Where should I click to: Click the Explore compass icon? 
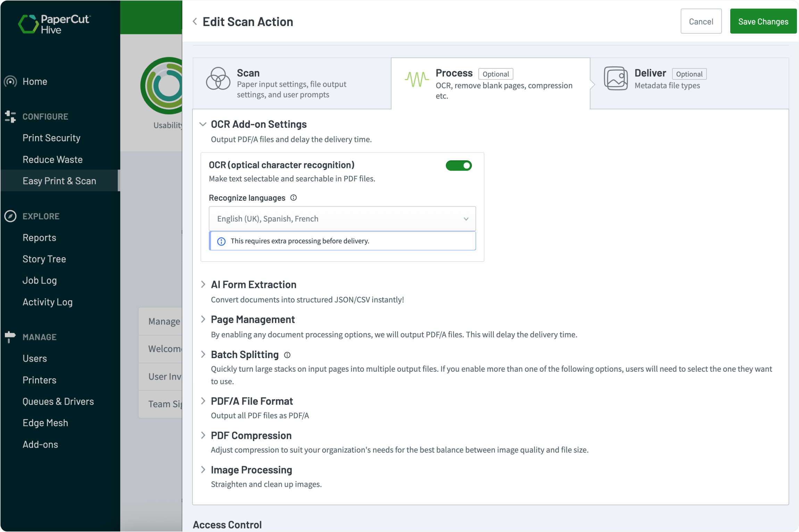[x=10, y=216]
